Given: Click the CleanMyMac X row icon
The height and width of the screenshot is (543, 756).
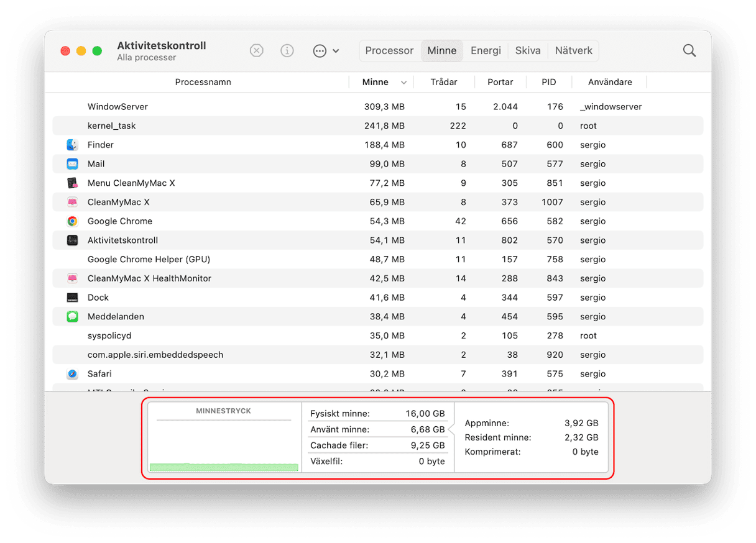Looking at the screenshot, I should 72,202.
